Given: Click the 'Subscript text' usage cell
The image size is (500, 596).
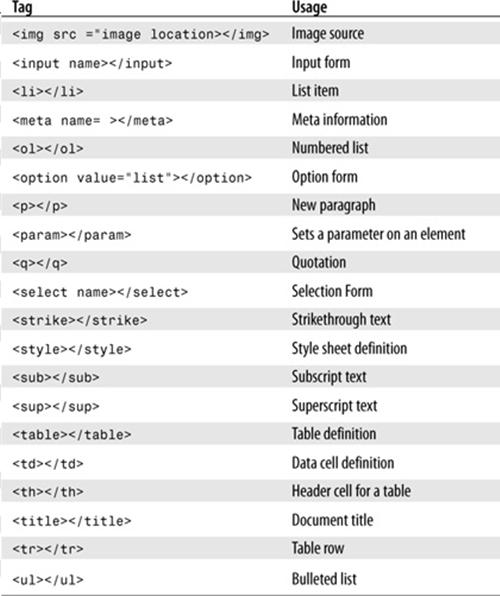Looking at the screenshot, I should [x=329, y=377].
